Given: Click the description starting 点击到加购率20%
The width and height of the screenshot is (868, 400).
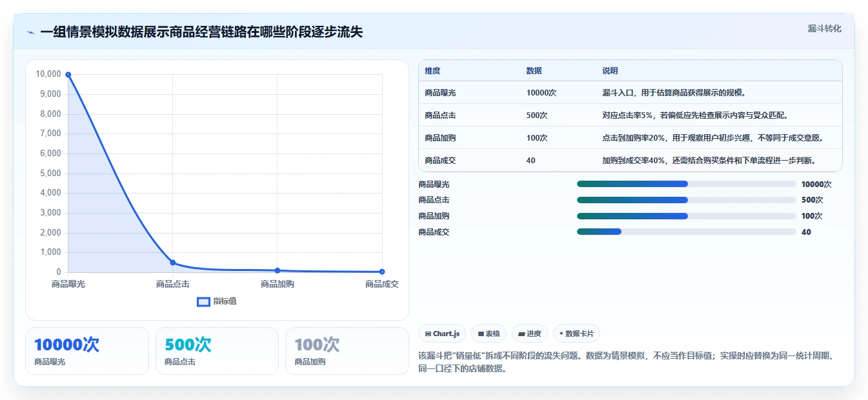Looking at the screenshot, I should click(x=712, y=138).
